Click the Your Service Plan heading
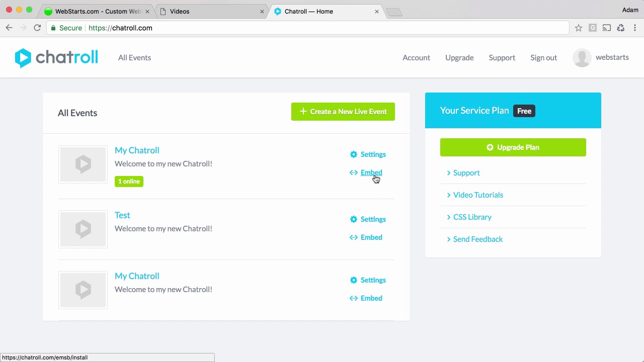Viewport: 644px width, 362px height. pos(474,111)
